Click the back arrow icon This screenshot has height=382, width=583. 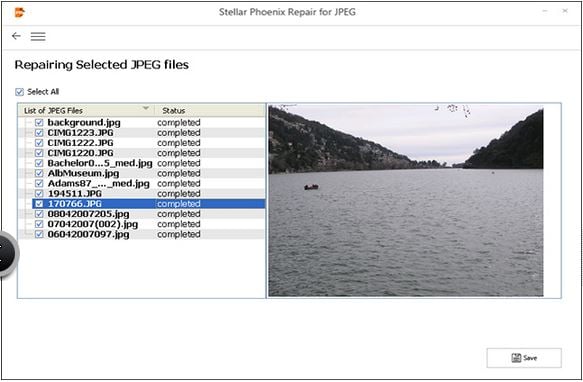click(x=16, y=36)
